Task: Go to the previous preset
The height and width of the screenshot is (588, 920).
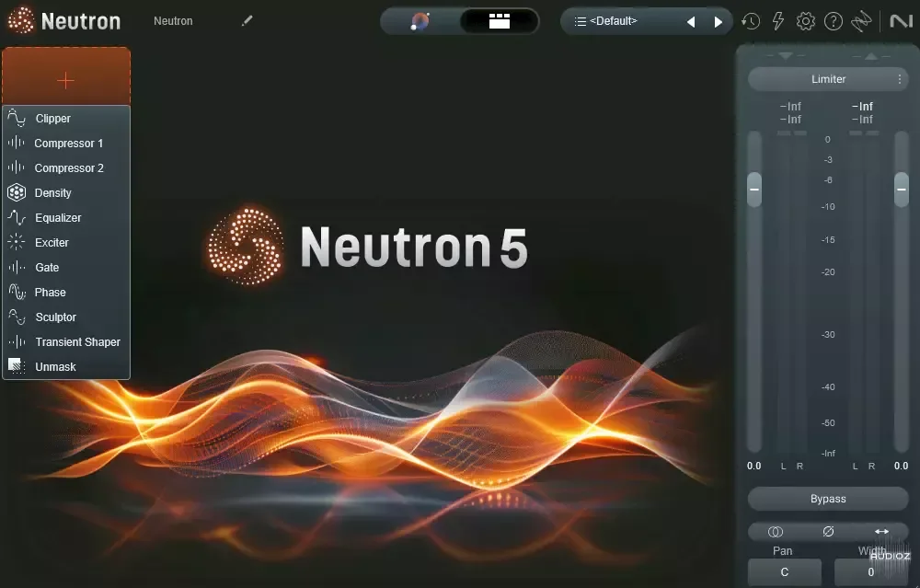Action: tap(691, 22)
